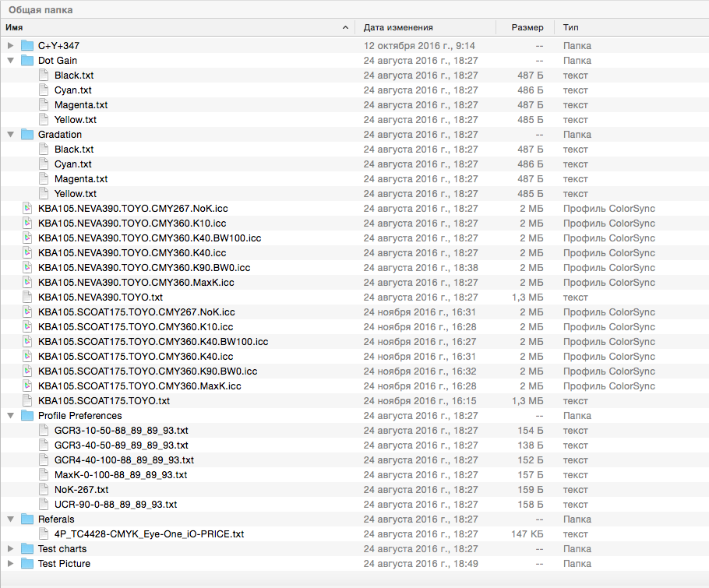Select file MaxK-0-100-88_89_89_93.txt
Screen dimensions: 709x588
pyautogui.click(x=121, y=475)
